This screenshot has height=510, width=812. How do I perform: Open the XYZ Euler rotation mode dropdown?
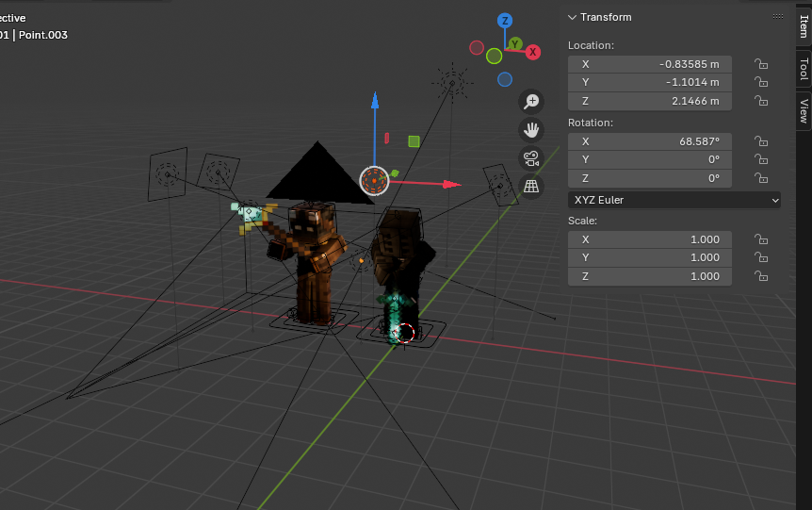674,200
